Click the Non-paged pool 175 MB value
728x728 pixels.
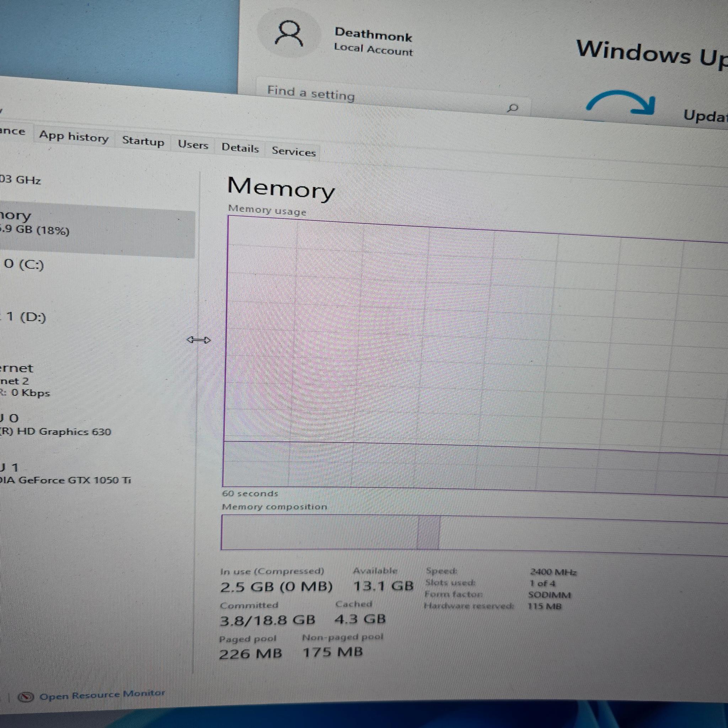tap(333, 652)
